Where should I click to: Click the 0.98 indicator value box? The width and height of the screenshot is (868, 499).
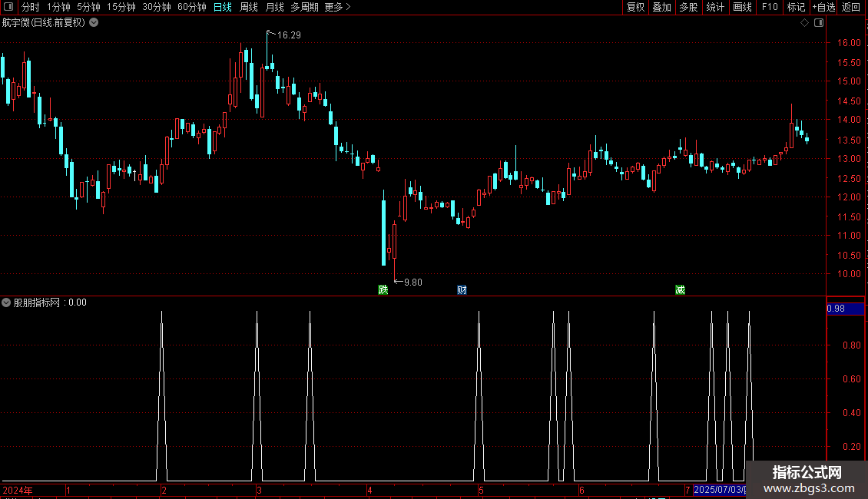point(845,309)
